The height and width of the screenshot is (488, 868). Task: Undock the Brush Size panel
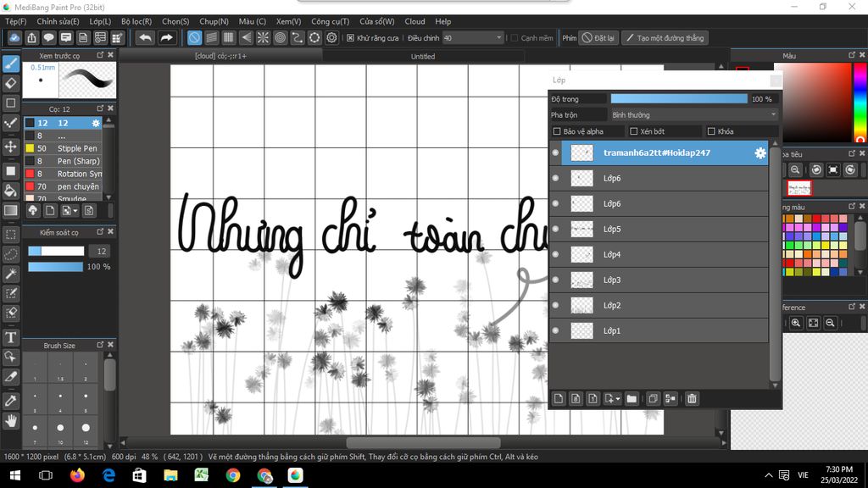tap(100, 344)
